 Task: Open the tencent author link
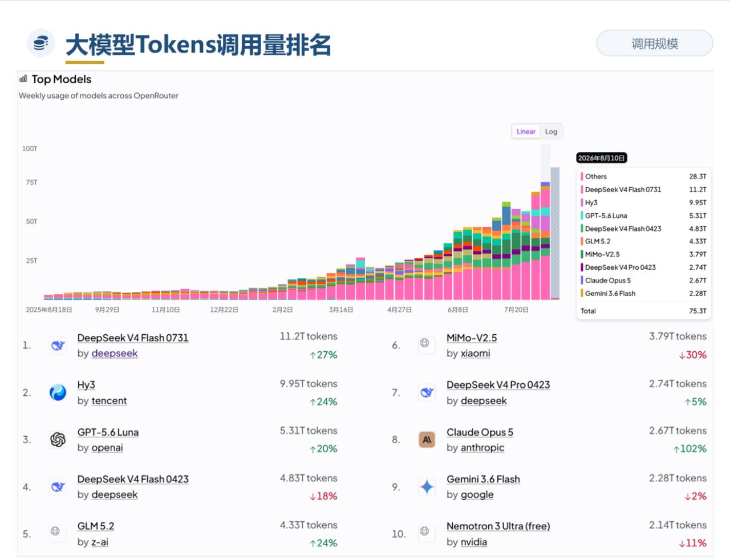pyautogui.click(x=109, y=401)
